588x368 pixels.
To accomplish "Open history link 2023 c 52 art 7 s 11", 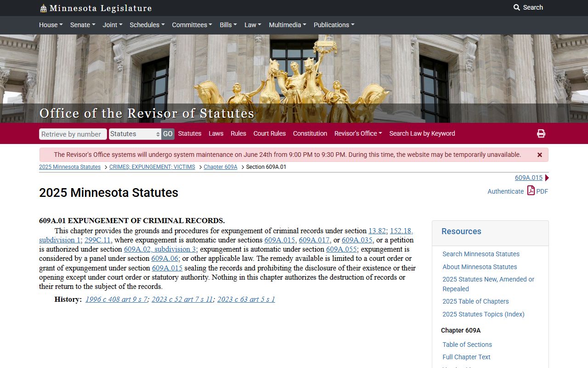I will [x=182, y=299].
